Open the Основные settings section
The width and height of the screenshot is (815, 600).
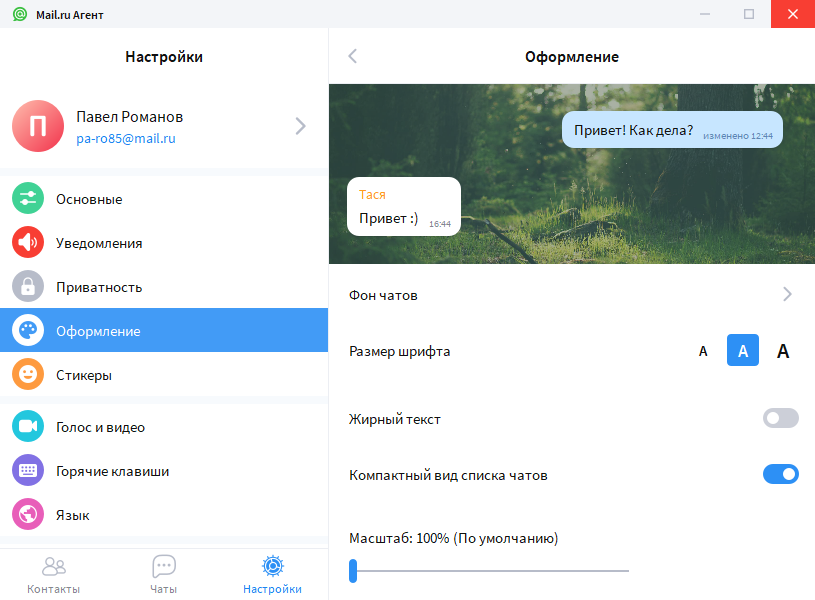coord(164,199)
